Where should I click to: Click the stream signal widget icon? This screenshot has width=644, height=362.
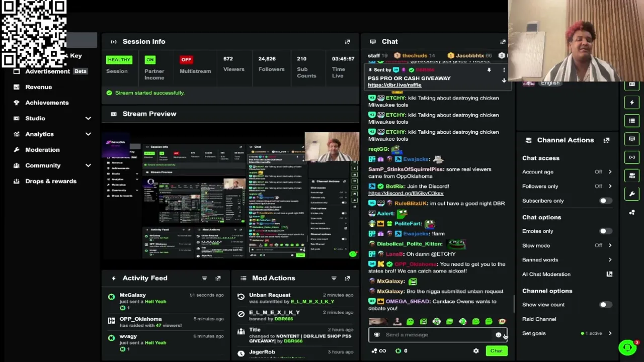click(x=632, y=157)
